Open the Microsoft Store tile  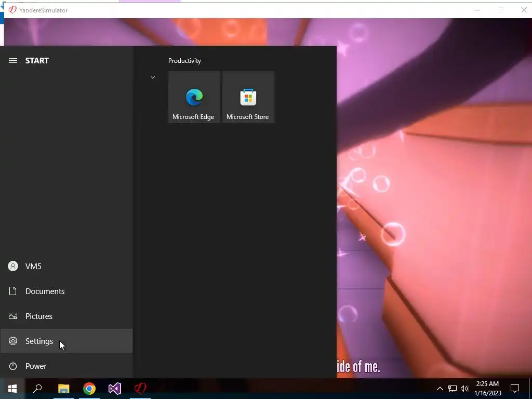(x=248, y=97)
